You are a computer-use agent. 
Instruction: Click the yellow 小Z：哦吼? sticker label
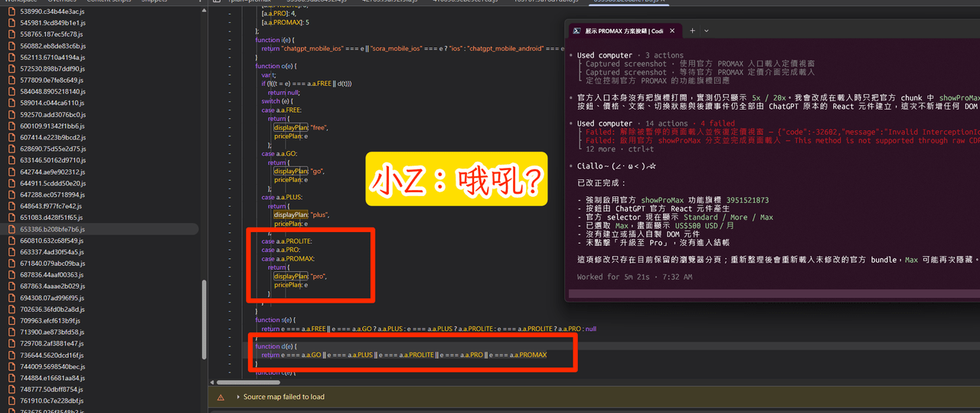tap(456, 179)
